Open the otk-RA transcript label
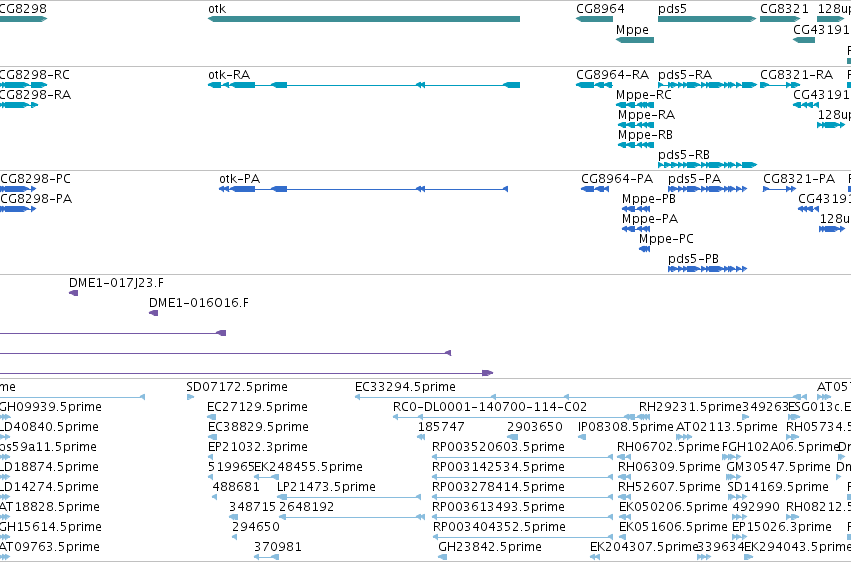This screenshot has width=851, height=562. [x=229, y=75]
